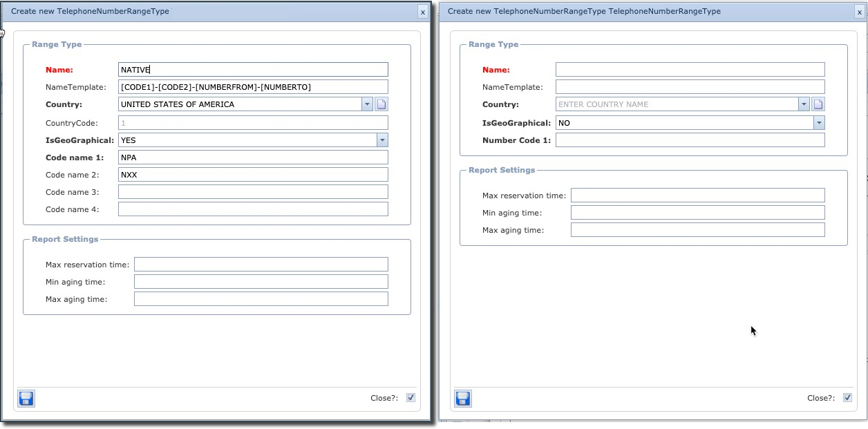Open Country dropdown showing United States of America
Viewport: 868px width, 429px height.
click(367, 104)
